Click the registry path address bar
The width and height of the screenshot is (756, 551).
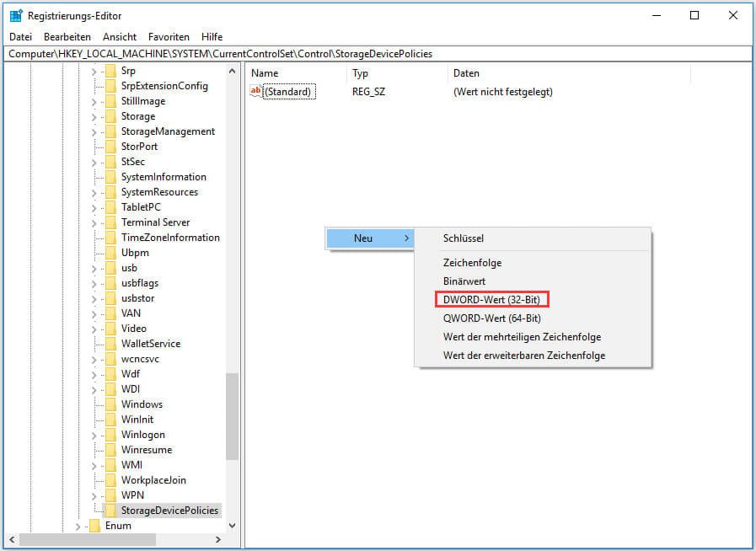coord(378,54)
